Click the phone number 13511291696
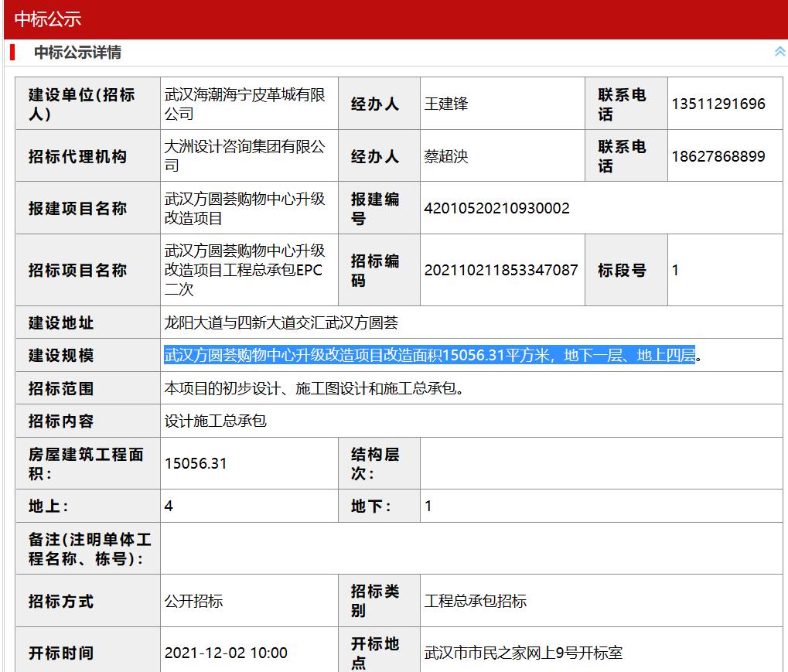The image size is (788, 672). [718, 104]
